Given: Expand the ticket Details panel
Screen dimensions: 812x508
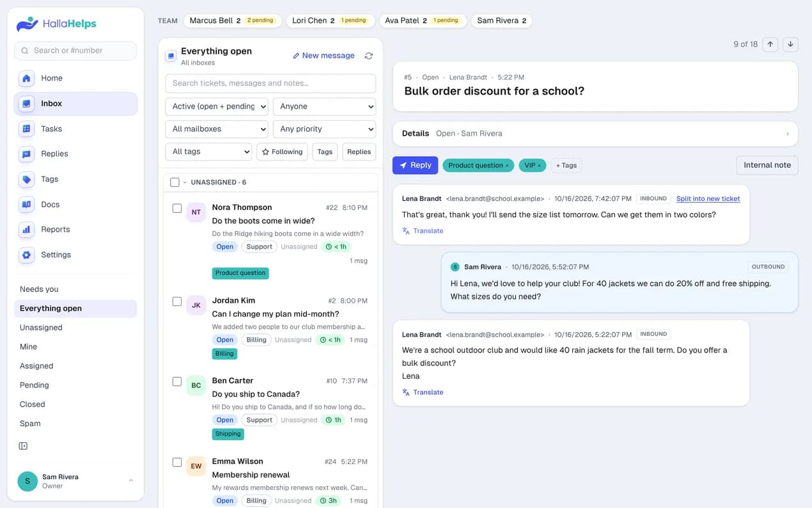Looking at the screenshot, I should pos(595,134).
